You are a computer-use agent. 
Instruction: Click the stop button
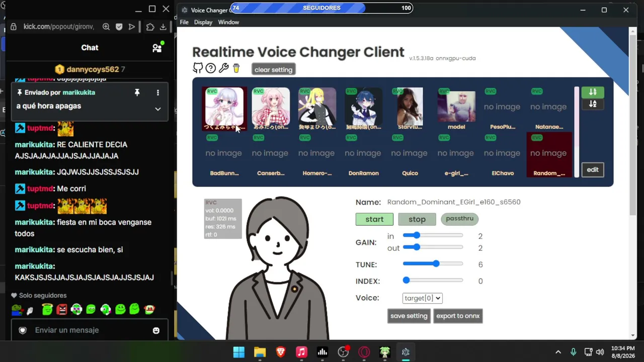417,219
